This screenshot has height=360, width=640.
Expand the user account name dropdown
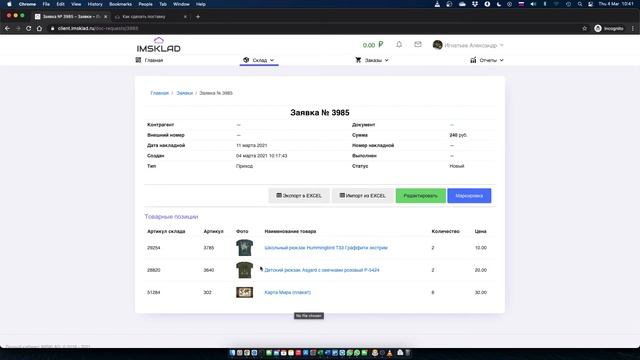pos(473,45)
